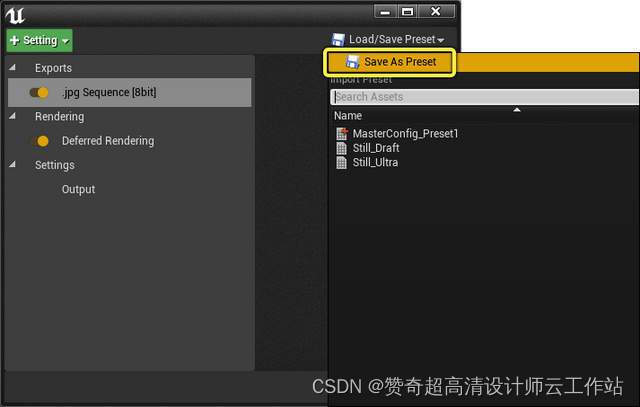Open the Setting dropdown arrow
The height and width of the screenshot is (407, 640).
(65, 41)
